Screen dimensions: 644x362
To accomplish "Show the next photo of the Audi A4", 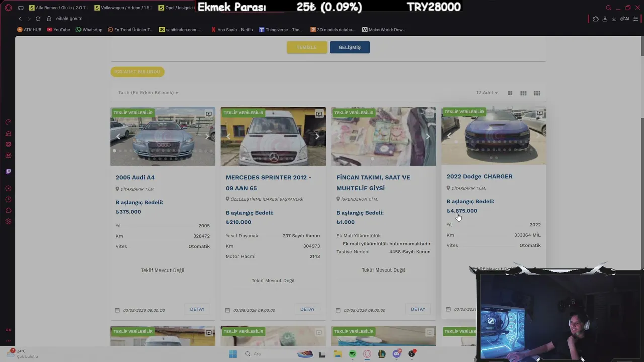I will [207, 136].
